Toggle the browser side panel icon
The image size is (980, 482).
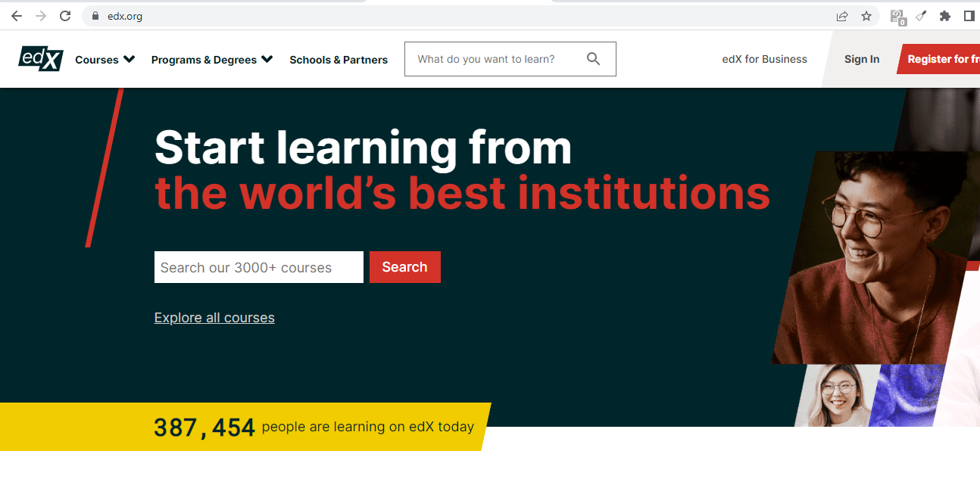[969, 16]
